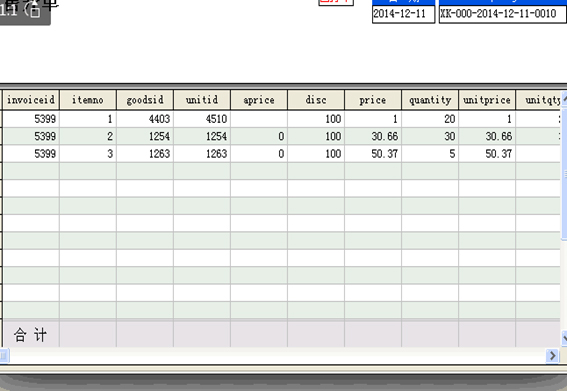Click the disc column header
567x391 pixels.
[316, 100]
